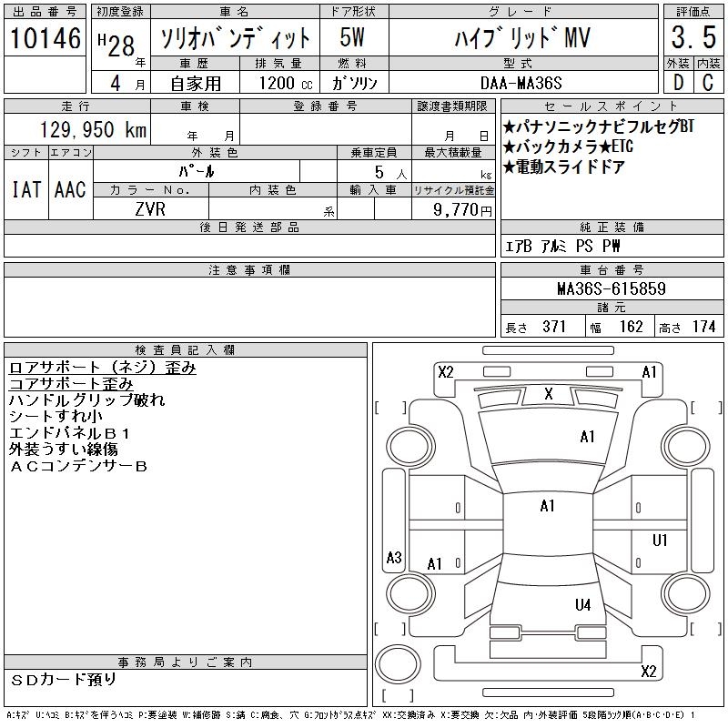Select interior grade C

point(708,83)
